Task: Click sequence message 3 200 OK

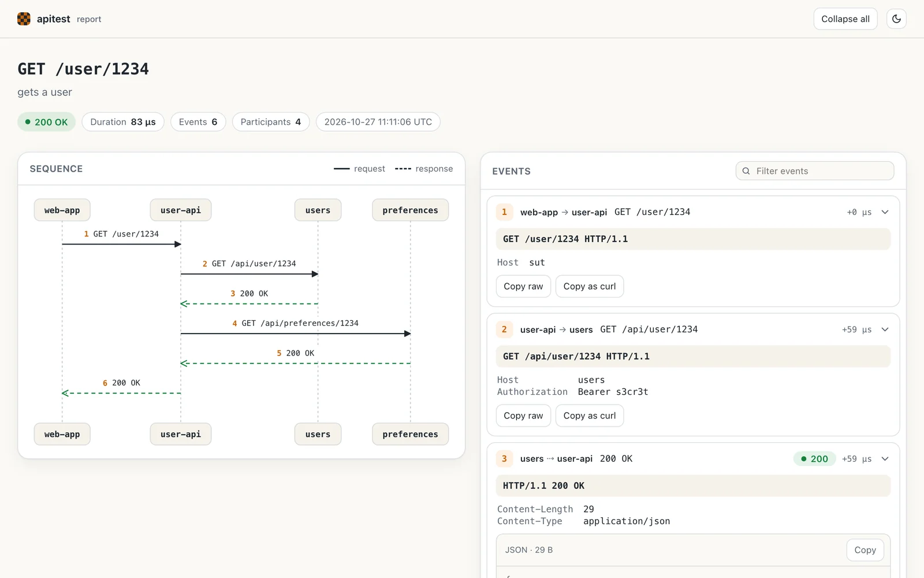Action: click(249, 294)
